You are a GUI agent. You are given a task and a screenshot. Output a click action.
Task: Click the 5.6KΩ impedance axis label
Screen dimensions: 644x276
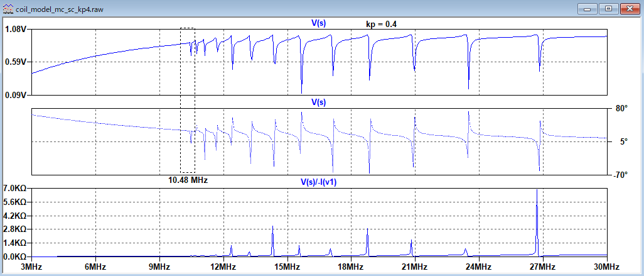(x=15, y=202)
